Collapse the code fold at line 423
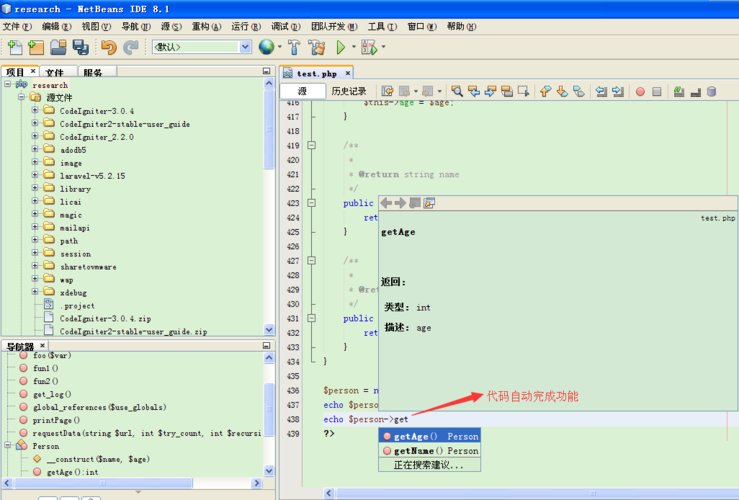 tap(312, 203)
